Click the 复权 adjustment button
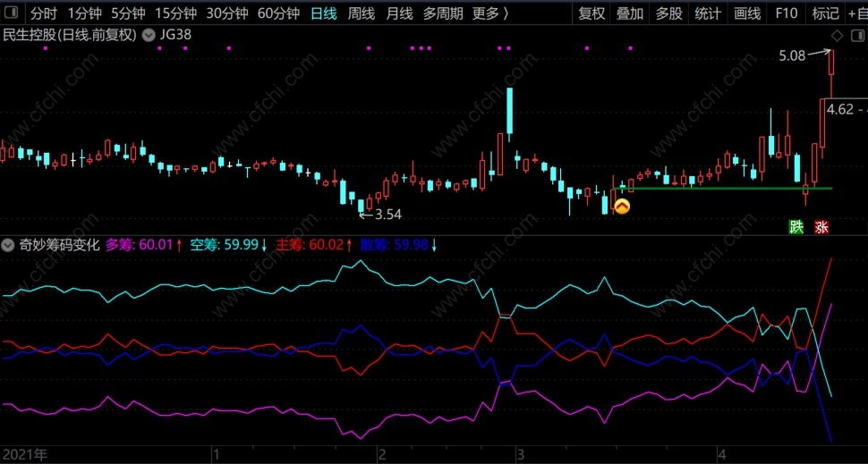Viewport: 868px width, 464px height. [x=591, y=13]
